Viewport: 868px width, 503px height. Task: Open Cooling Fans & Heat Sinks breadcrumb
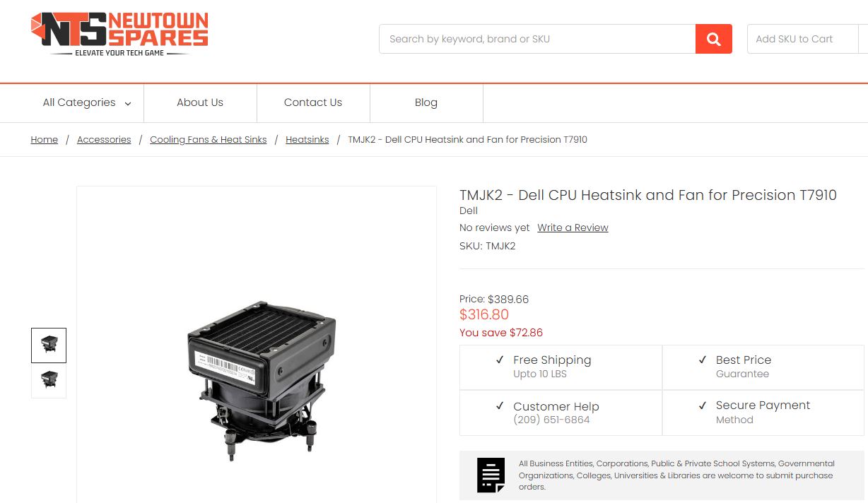pos(209,140)
